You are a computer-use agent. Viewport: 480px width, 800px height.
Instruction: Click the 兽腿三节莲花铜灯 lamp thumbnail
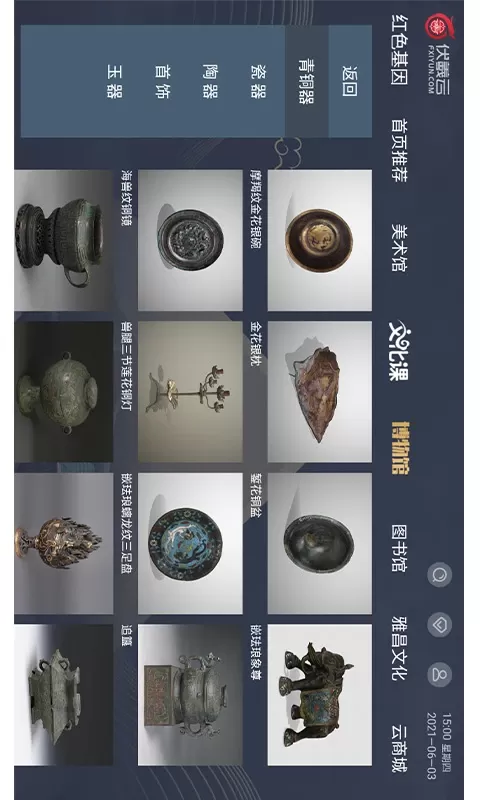point(190,392)
